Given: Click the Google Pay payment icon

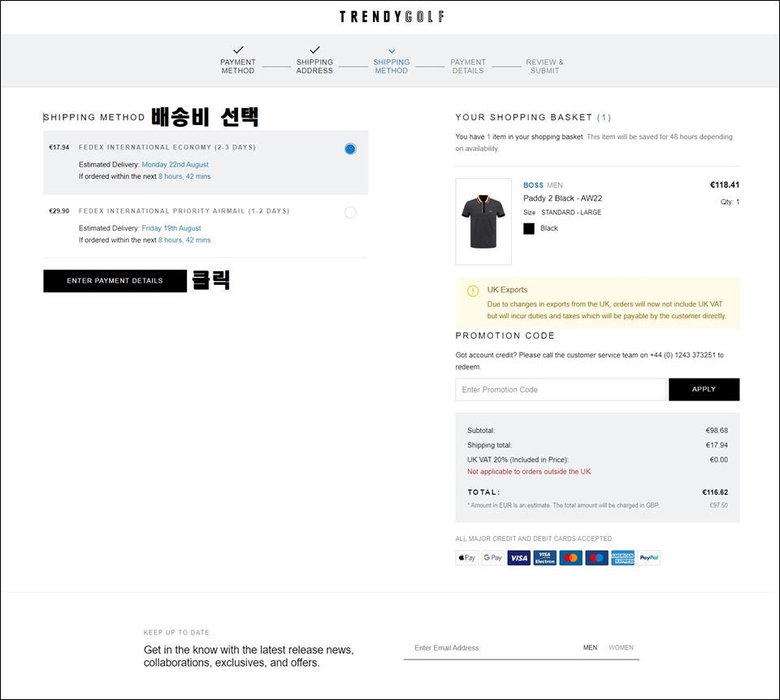Looking at the screenshot, I should [493, 558].
